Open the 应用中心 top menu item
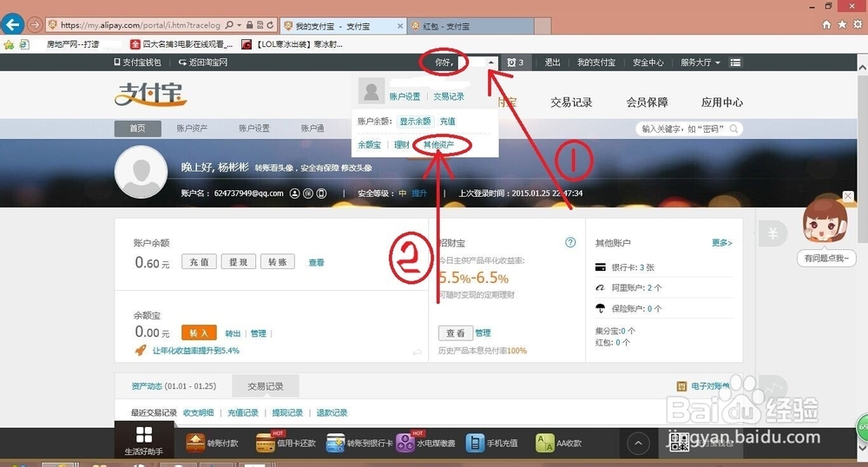The image size is (868, 467). coord(722,102)
